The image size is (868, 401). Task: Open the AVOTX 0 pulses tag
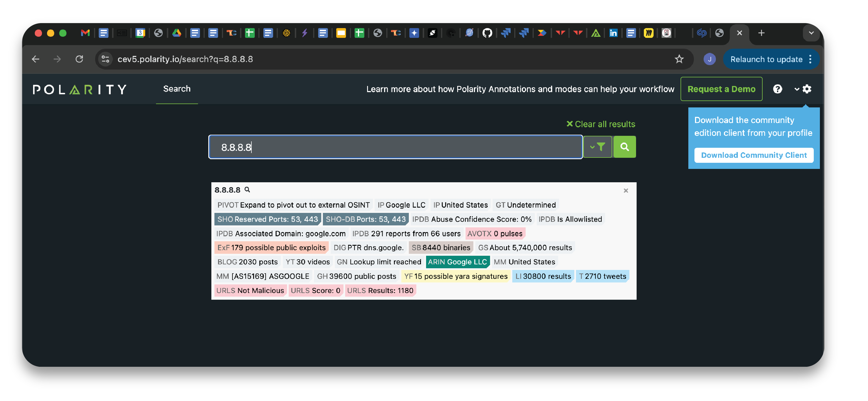pos(495,233)
